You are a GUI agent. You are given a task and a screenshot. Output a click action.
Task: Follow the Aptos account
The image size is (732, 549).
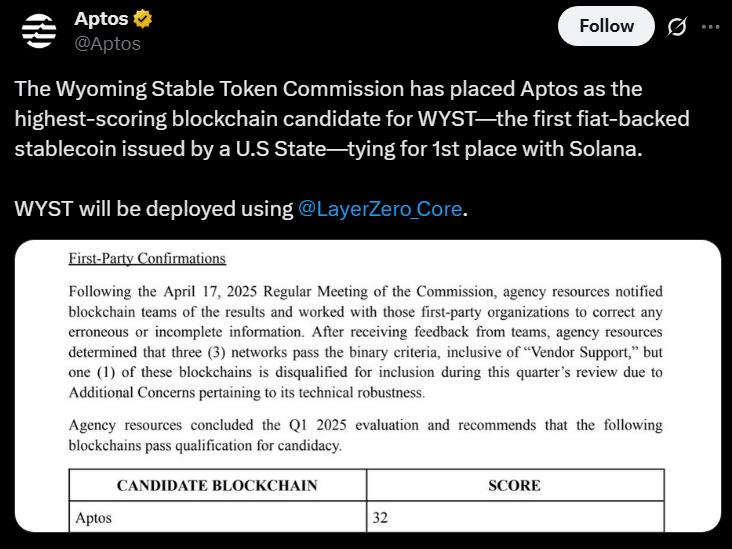pos(606,26)
